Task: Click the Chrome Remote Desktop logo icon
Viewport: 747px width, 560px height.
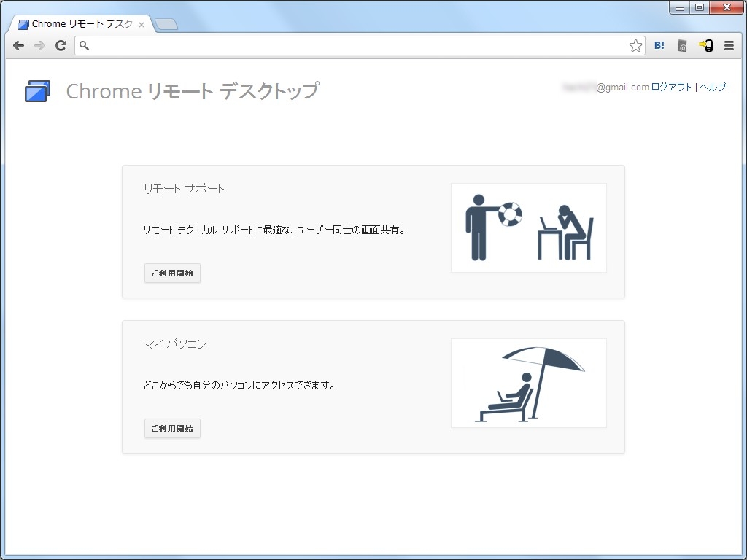Action: 37,91
